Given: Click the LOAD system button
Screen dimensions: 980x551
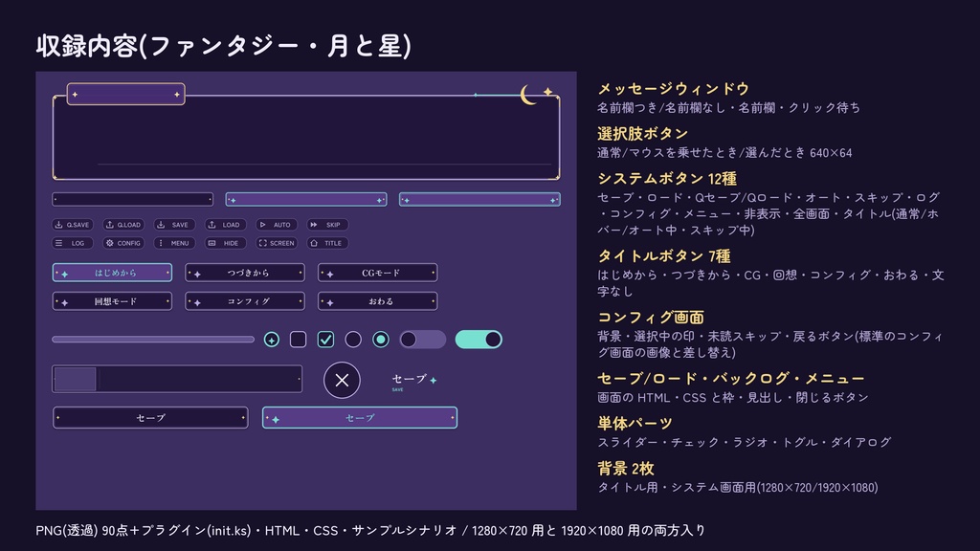Looking at the screenshot, I should 226,225.
